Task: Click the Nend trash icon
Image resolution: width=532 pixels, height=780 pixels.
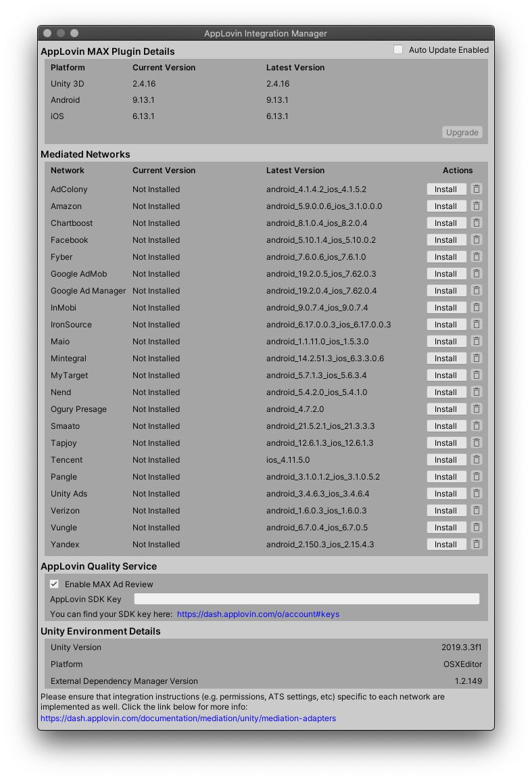Action: coord(477,392)
